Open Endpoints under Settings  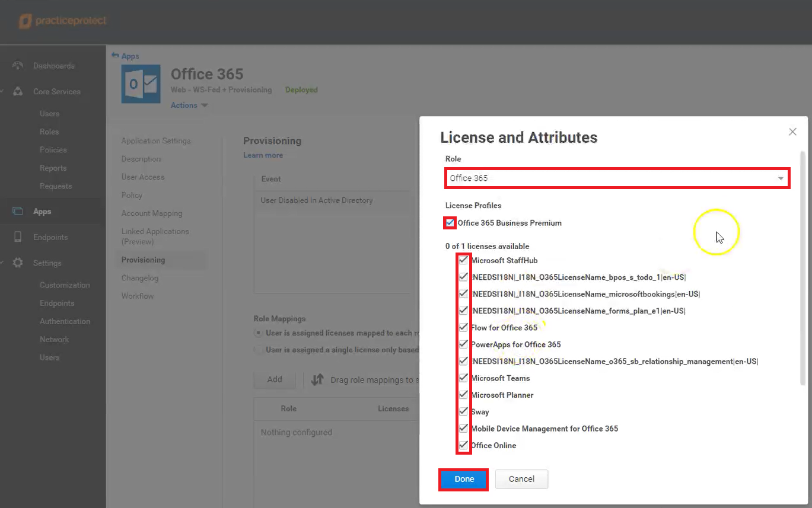57,303
